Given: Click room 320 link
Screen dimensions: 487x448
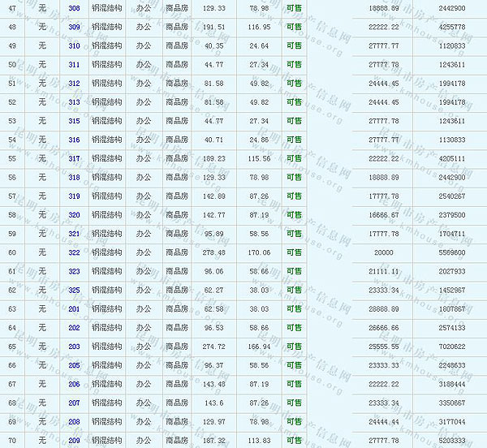Looking at the screenshot, I should pyautogui.click(x=74, y=215).
